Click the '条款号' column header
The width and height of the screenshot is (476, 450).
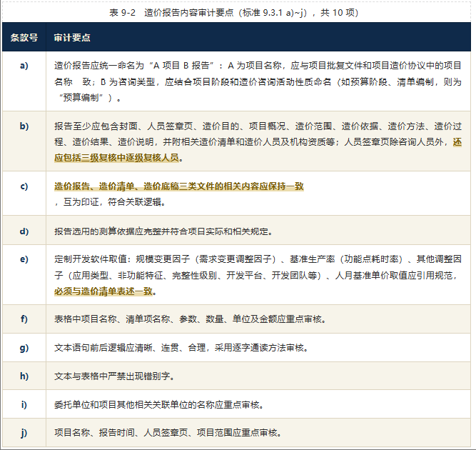tap(24, 37)
